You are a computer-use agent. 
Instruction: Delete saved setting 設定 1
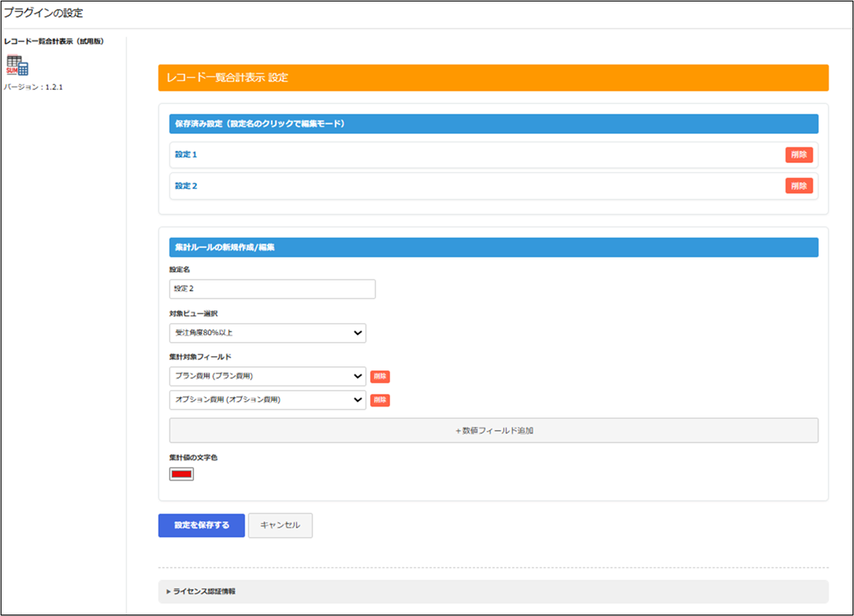click(x=798, y=154)
